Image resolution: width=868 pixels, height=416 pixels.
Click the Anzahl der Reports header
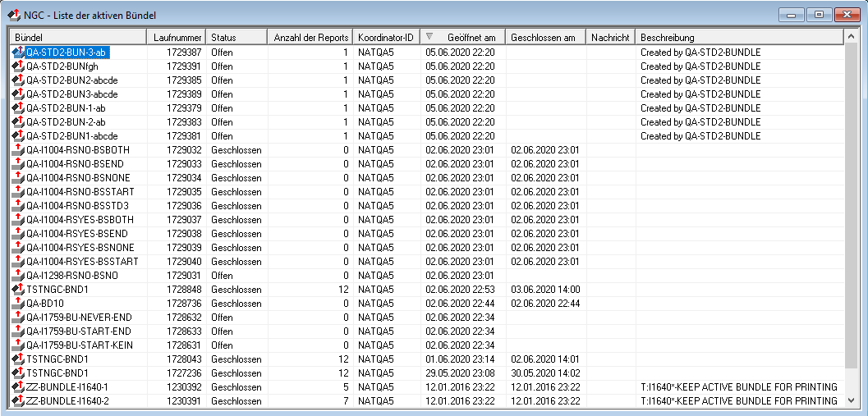tap(311, 38)
